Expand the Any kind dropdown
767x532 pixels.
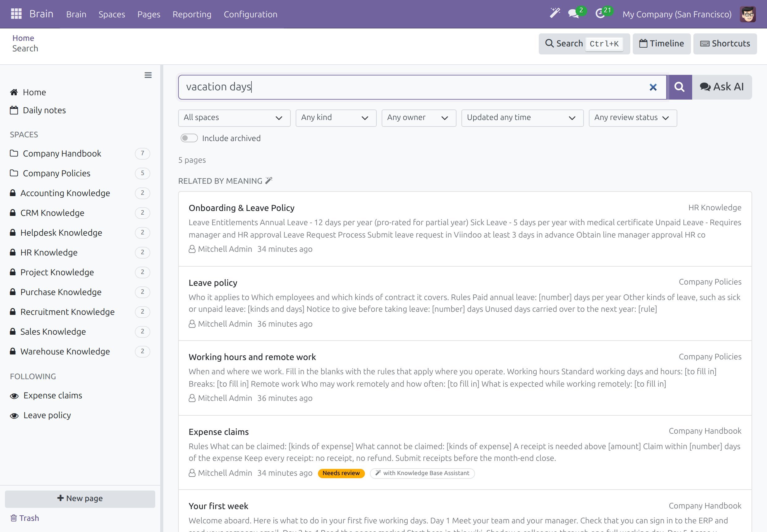coord(336,118)
